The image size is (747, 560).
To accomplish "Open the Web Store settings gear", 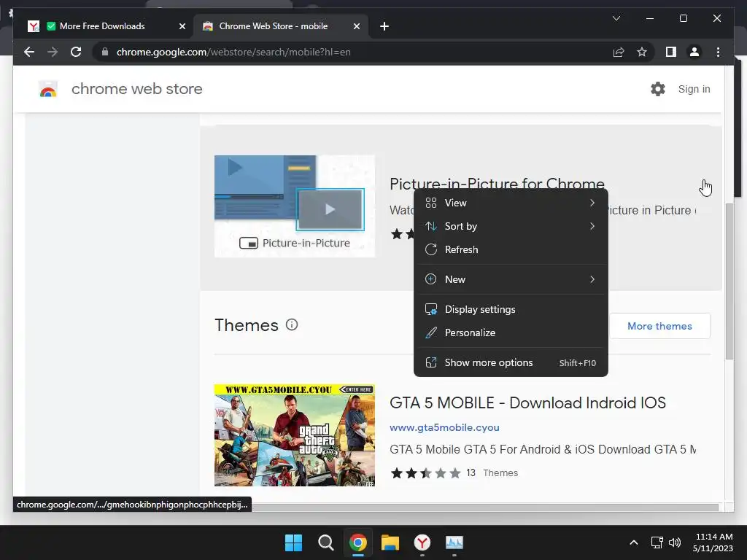I will 658,89.
